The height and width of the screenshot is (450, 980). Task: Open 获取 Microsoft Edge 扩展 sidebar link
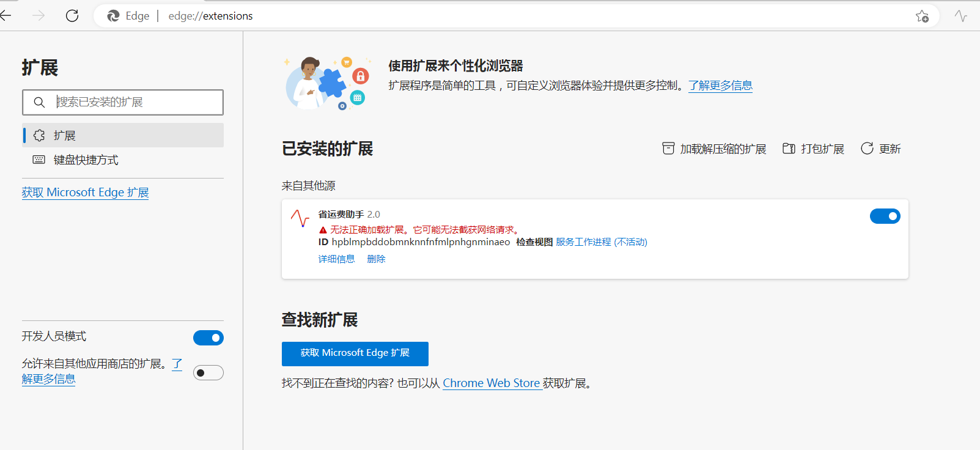coord(86,192)
